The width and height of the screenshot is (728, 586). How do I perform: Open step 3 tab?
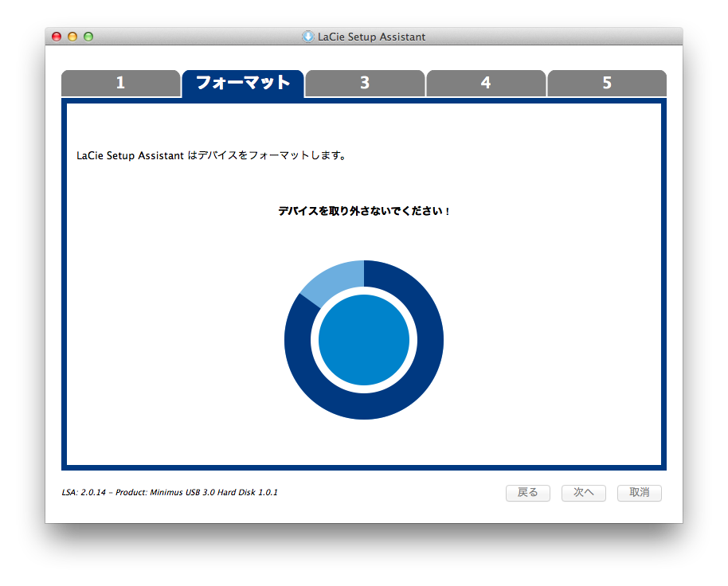tap(365, 83)
